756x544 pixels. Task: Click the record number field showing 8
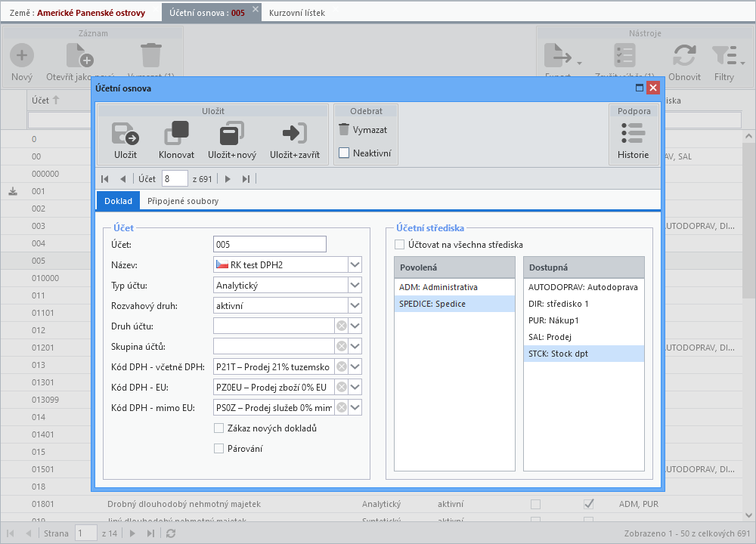click(x=175, y=179)
